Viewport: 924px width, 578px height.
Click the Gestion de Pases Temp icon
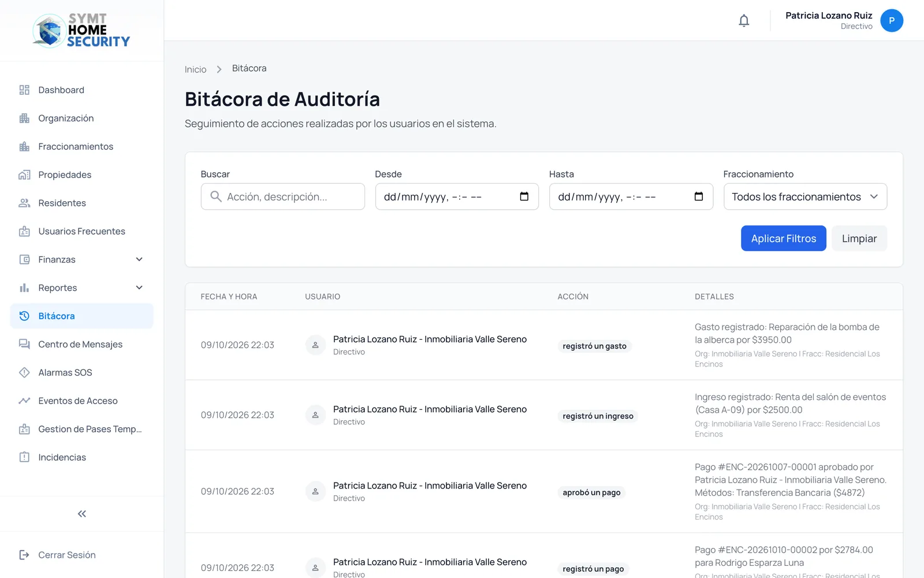(24, 429)
